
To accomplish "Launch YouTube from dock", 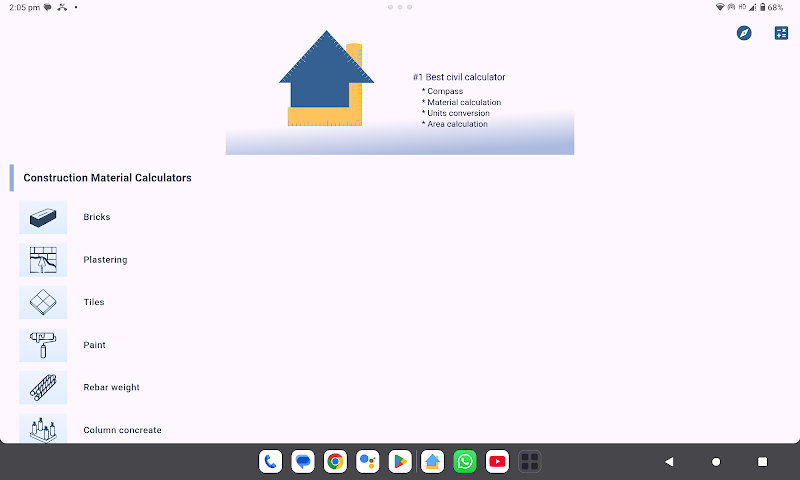I will [497, 462].
